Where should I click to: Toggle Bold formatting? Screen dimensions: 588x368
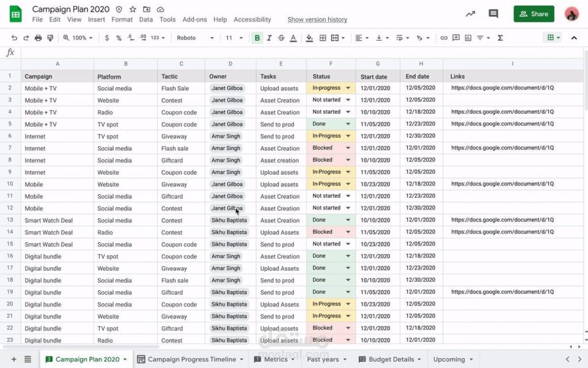coord(257,38)
